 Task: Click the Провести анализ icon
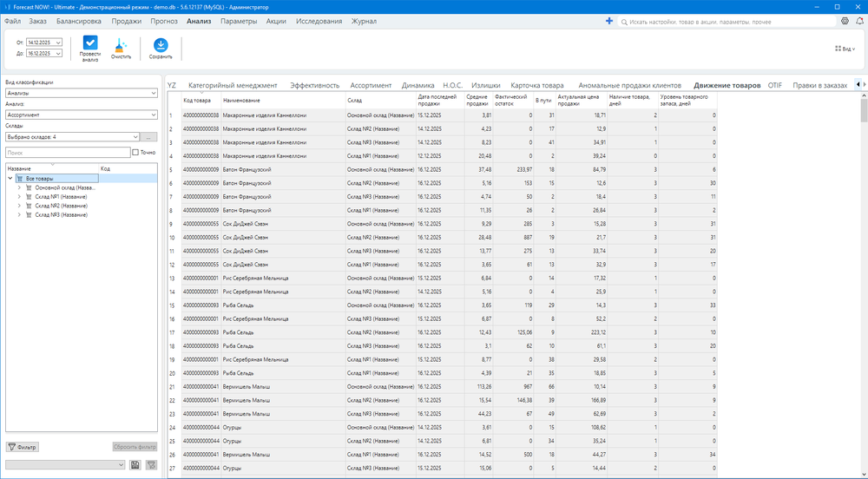point(89,43)
